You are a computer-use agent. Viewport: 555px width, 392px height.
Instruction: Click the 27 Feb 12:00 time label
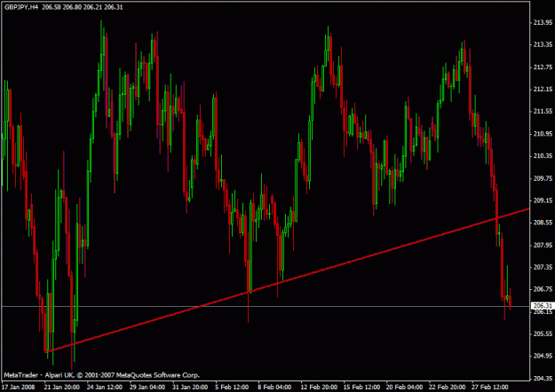[x=490, y=387]
